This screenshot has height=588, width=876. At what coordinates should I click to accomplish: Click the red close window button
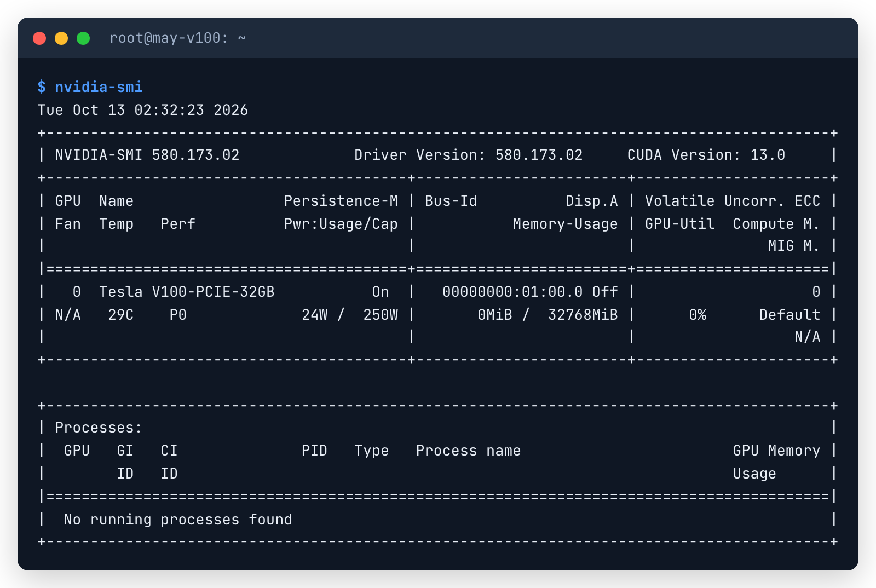point(39,38)
